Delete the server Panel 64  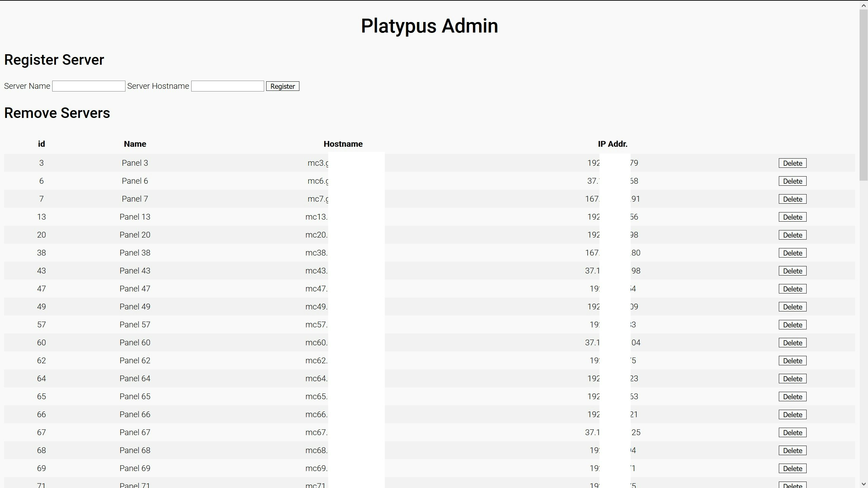(792, 378)
